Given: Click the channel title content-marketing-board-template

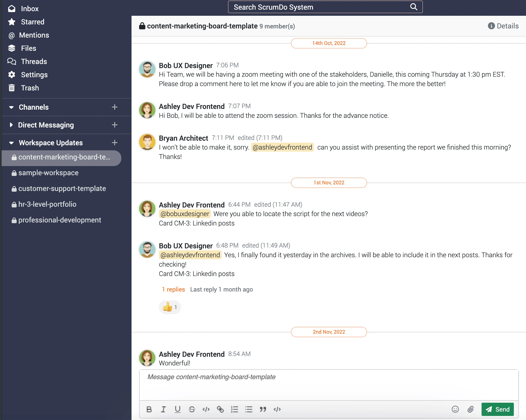Looking at the screenshot, I should pyautogui.click(x=202, y=26).
